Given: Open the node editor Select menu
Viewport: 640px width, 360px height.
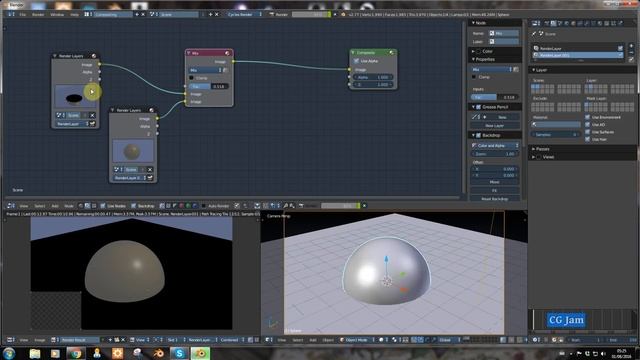Looking at the screenshot, I should 40,206.
